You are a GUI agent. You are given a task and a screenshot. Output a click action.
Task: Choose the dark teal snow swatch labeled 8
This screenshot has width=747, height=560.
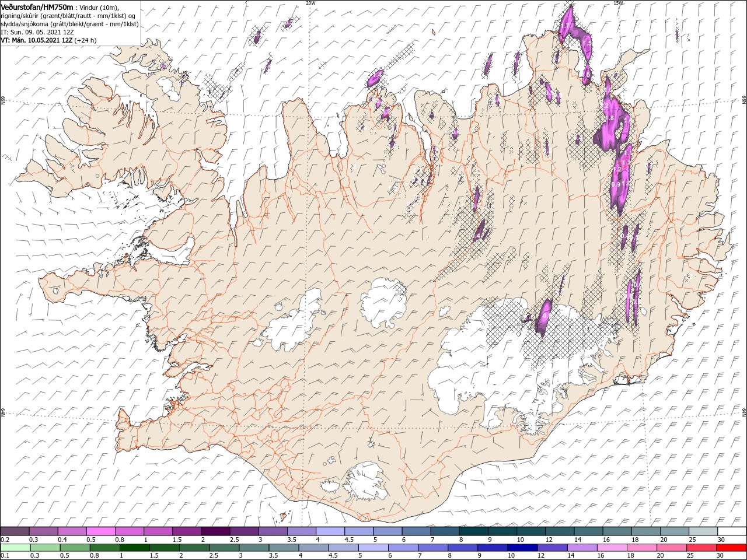(x=473, y=531)
